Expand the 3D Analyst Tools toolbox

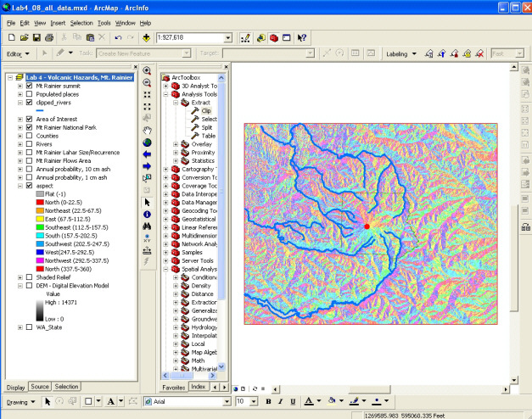point(166,86)
